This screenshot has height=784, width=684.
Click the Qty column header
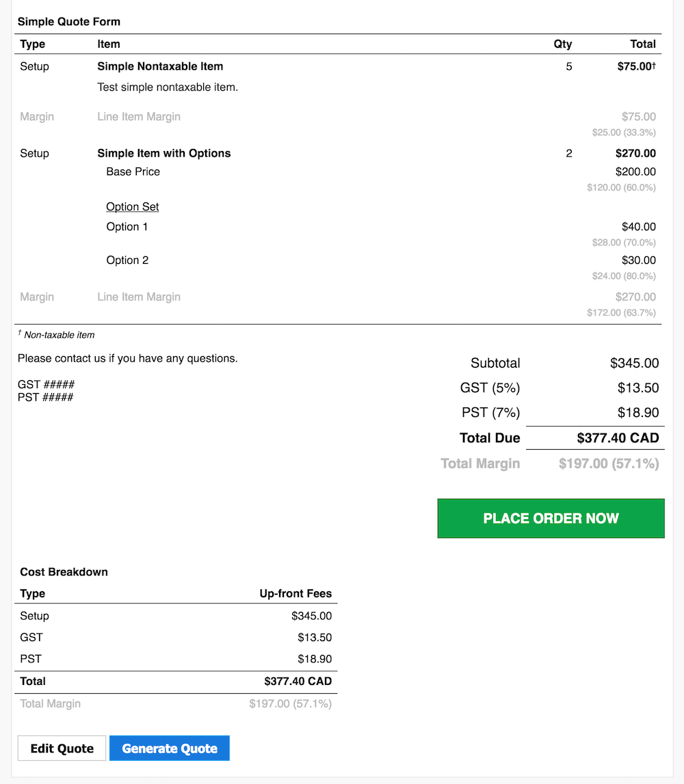(563, 44)
